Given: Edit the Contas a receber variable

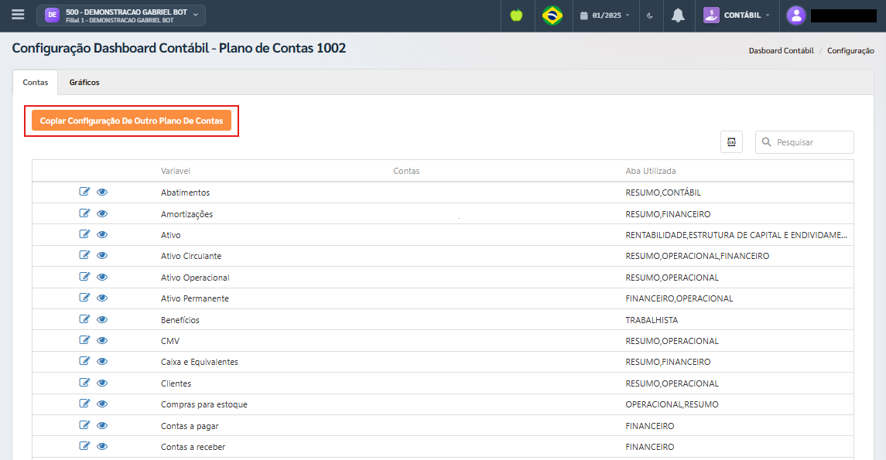Looking at the screenshot, I should pyautogui.click(x=84, y=446).
